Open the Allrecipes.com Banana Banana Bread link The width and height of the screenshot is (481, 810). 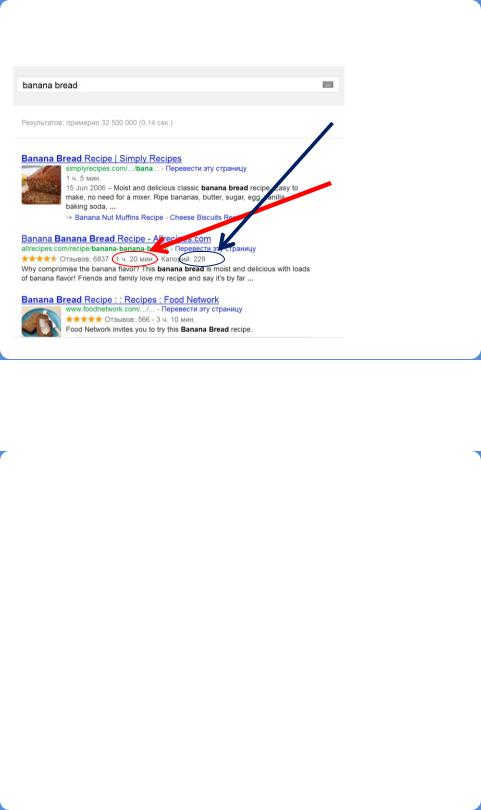click(116, 239)
